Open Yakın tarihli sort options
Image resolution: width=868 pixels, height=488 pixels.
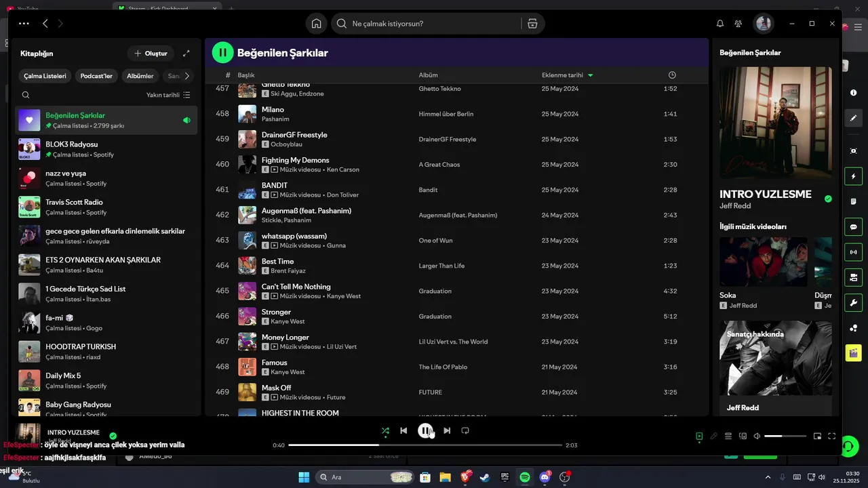tap(168, 96)
